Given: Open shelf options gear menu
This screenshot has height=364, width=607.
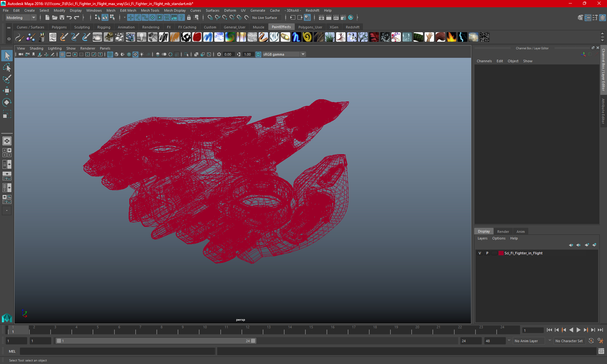Looking at the screenshot, I should click(x=9, y=39).
